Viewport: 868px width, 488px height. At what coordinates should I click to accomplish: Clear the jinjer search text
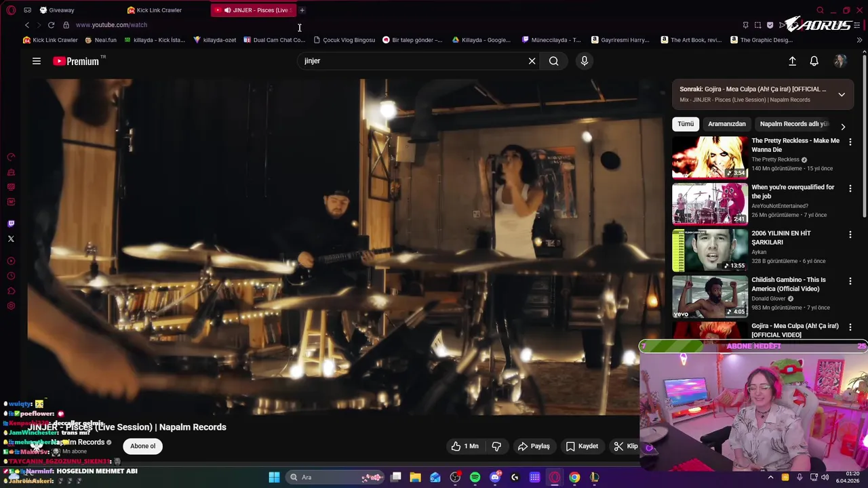click(532, 61)
